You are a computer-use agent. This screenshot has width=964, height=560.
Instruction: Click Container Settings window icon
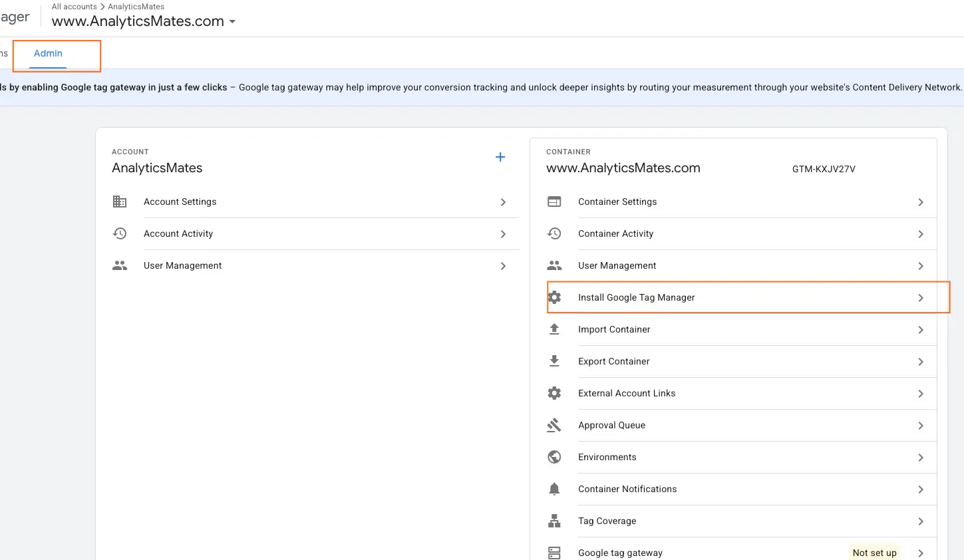tap(554, 202)
